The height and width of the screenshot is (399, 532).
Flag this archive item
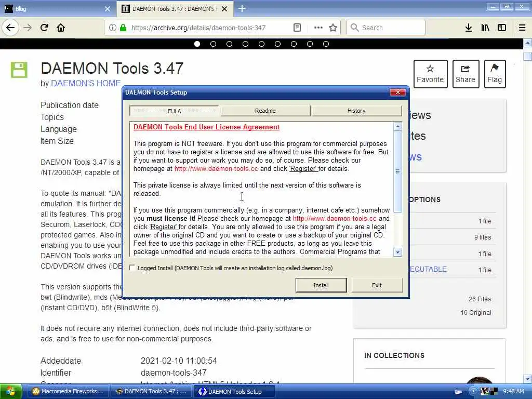[x=495, y=74]
